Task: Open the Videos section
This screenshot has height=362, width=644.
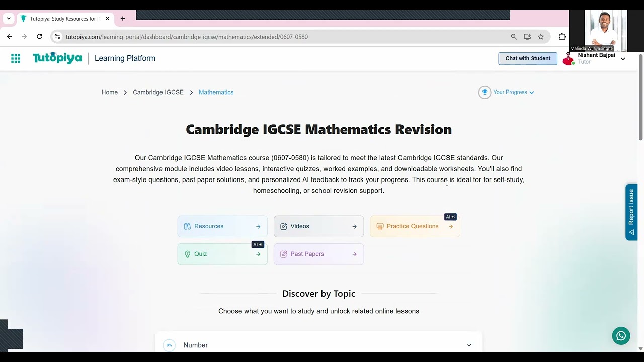Action: point(318,226)
